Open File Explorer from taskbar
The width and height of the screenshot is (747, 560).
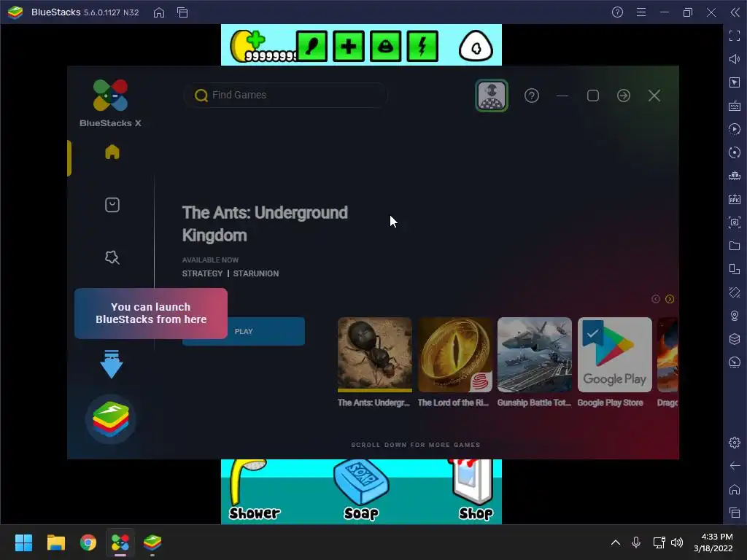click(55, 542)
